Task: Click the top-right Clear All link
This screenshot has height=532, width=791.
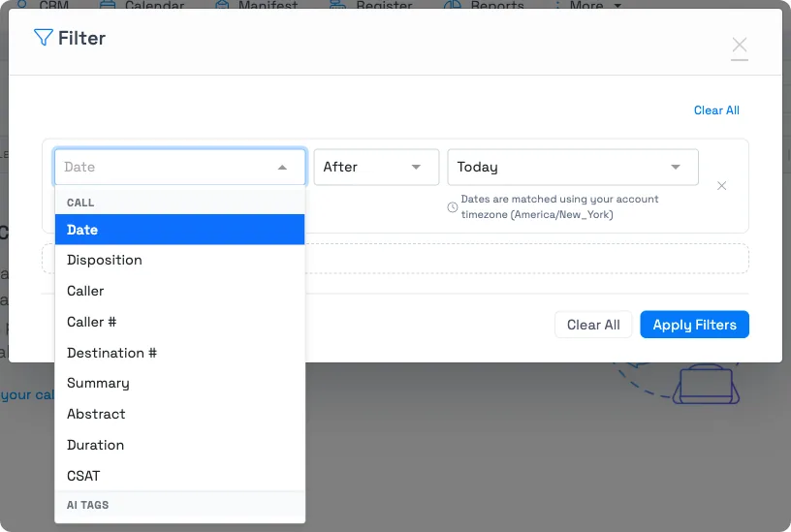Action: pyautogui.click(x=716, y=110)
